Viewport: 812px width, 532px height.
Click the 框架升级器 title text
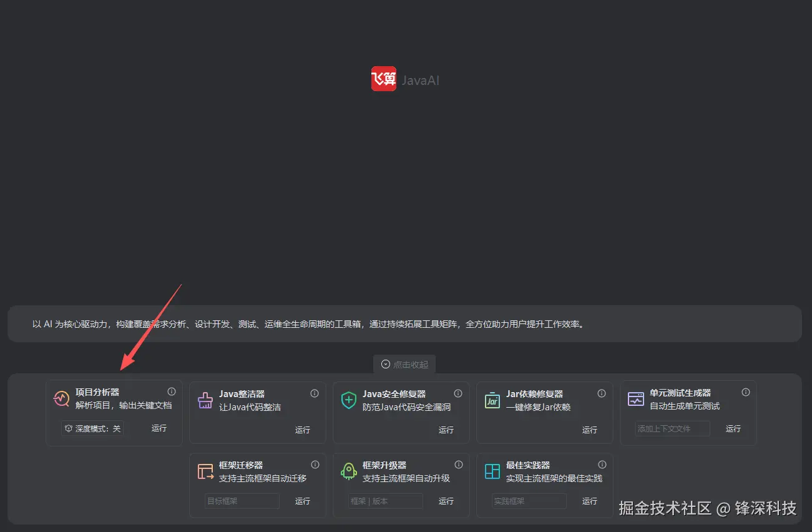pos(384,465)
